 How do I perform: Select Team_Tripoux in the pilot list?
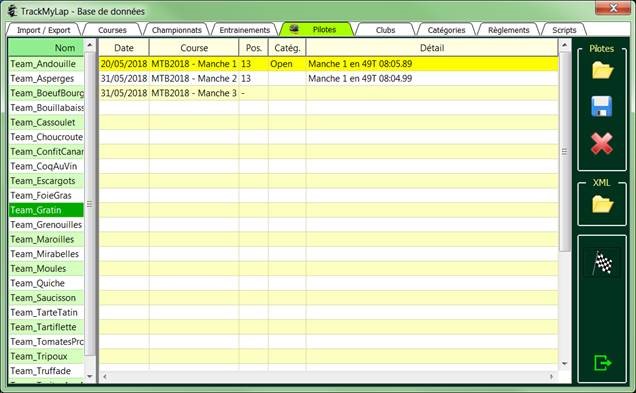coord(46,356)
